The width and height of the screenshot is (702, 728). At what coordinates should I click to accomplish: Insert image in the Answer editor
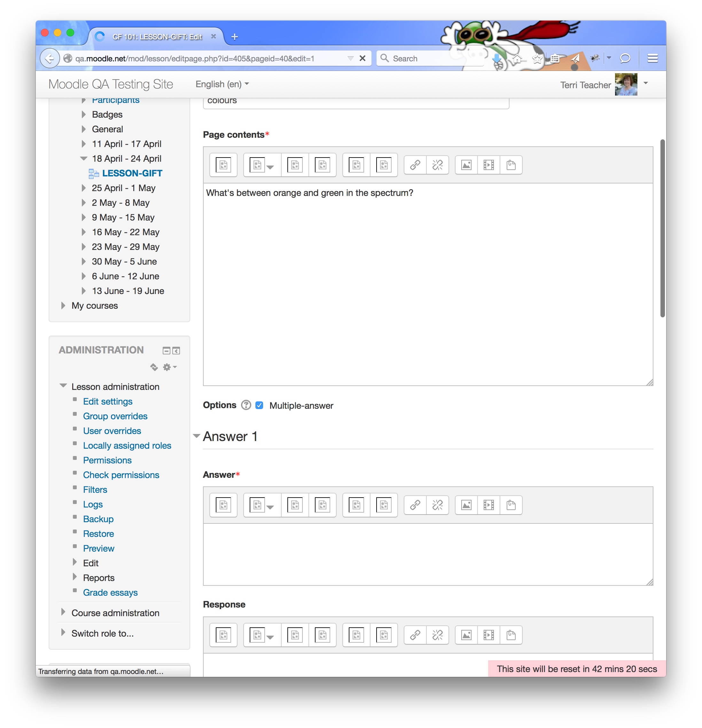[x=466, y=505]
